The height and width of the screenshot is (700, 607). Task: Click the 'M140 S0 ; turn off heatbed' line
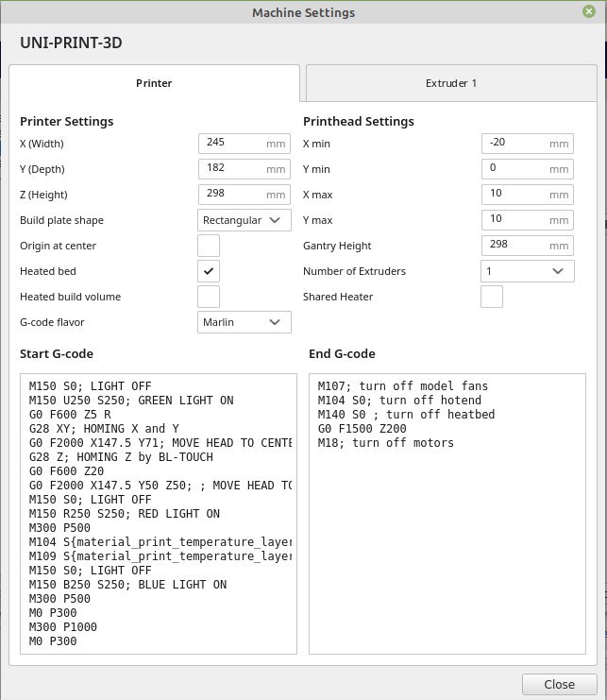[x=406, y=415]
